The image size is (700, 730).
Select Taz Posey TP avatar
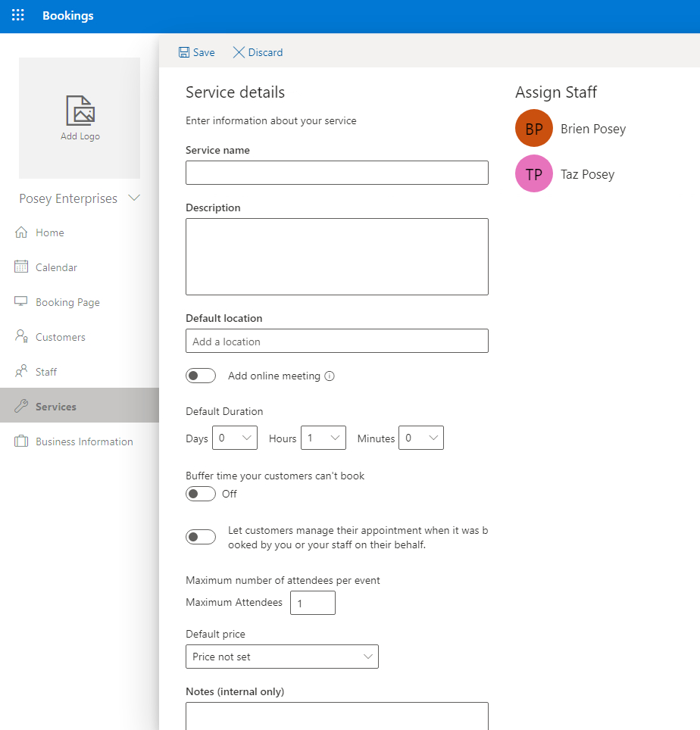click(534, 173)
